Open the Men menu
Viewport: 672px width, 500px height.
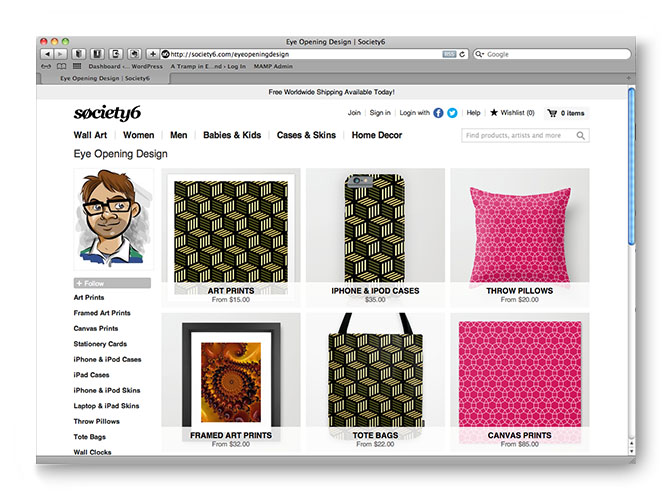click(x=179, y=135)
